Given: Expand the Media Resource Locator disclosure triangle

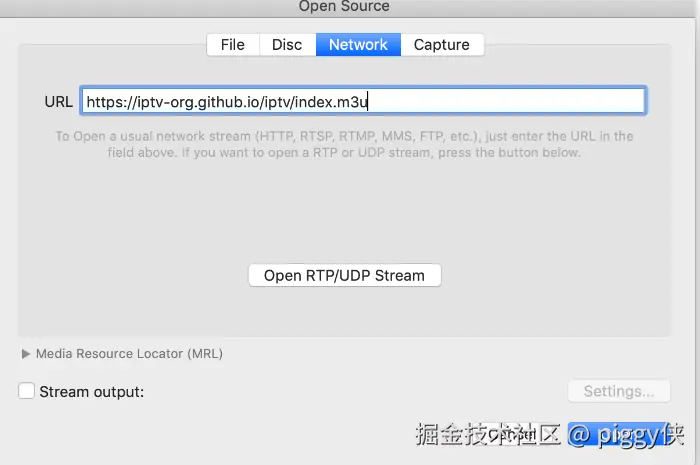Looking at the screenshot, I should coord(25,354).
